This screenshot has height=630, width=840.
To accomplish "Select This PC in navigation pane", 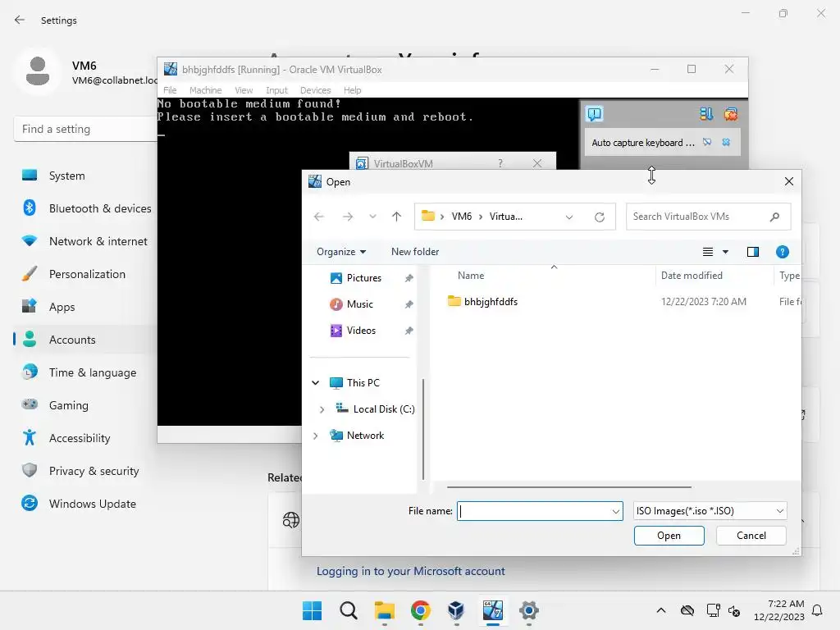I will (x=363, y=382).
